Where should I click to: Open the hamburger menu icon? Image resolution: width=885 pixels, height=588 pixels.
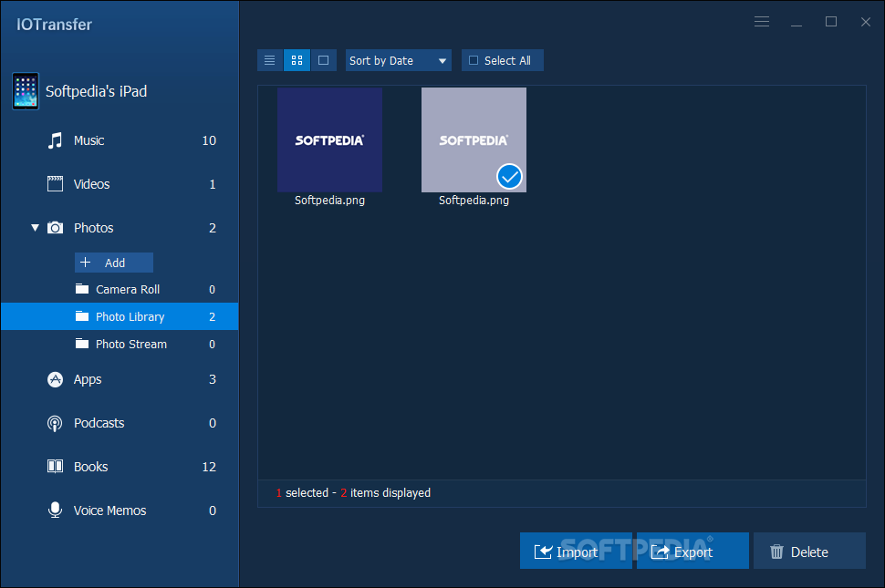[762, 21]
